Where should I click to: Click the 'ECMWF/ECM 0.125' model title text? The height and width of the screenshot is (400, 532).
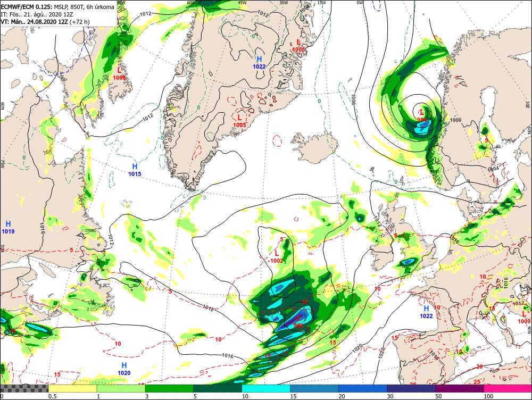coord(27,7)
